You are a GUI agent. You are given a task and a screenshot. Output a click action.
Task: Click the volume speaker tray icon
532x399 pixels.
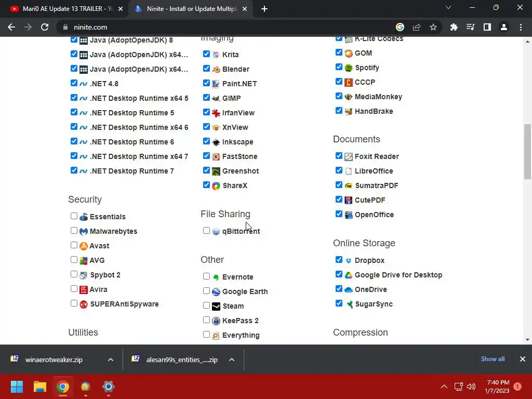pyautogui.click(x=471, y=387)
